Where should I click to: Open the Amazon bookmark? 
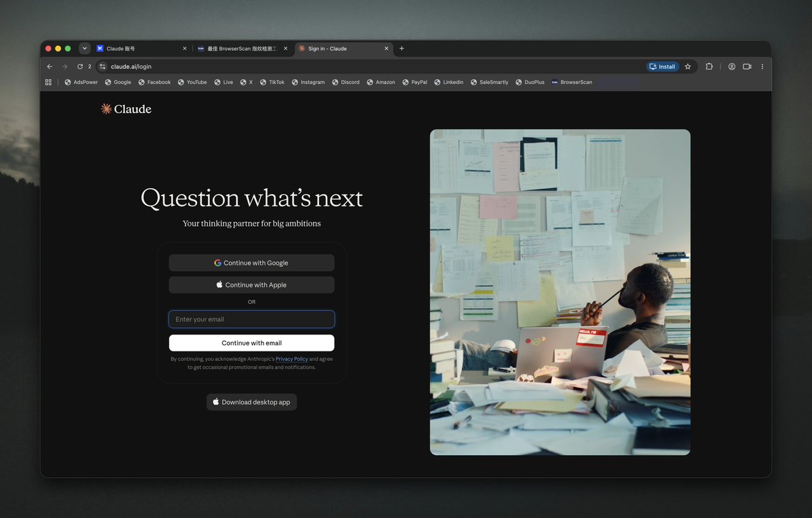coord(381,82)
